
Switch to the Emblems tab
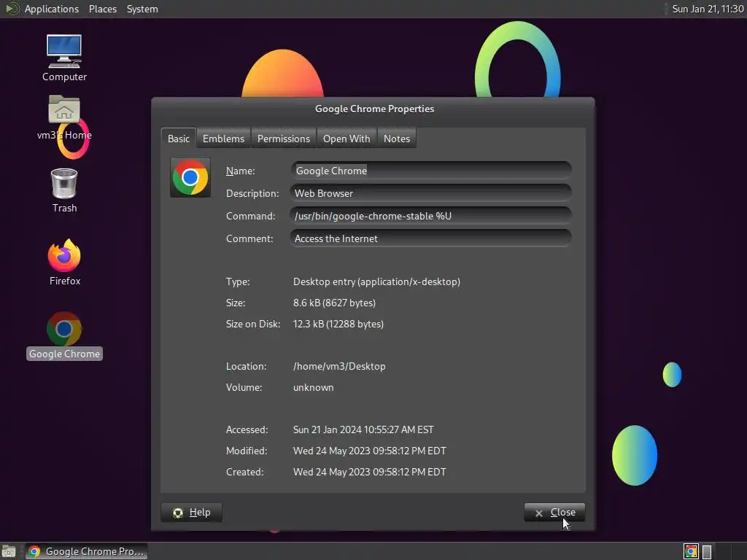[x=223, y=139]
